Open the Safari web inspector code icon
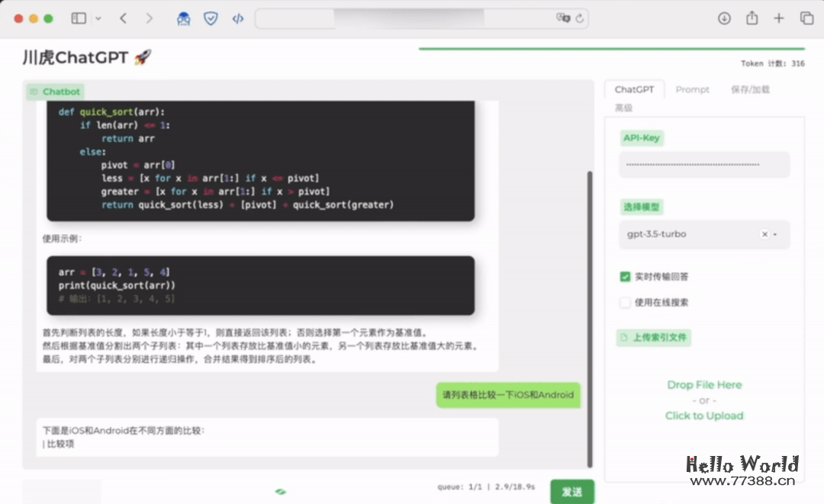The width and height of the screenshot is (824, 504). (237, 18)
